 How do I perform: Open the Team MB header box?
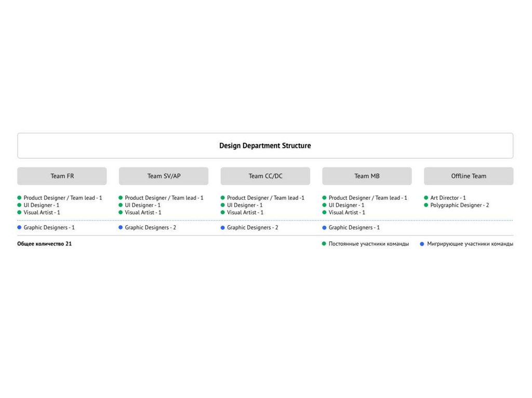[x=367, y=176]
